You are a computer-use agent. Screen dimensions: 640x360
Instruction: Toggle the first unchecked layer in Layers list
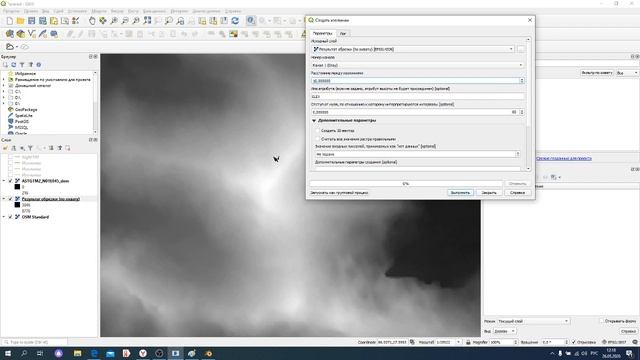[x=11, y=157]
